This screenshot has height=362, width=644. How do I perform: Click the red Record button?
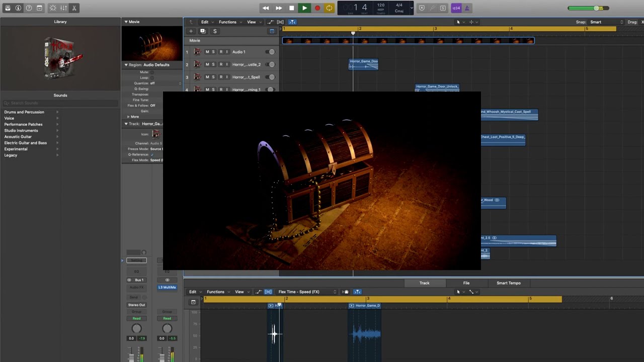(x=317, y=8)
